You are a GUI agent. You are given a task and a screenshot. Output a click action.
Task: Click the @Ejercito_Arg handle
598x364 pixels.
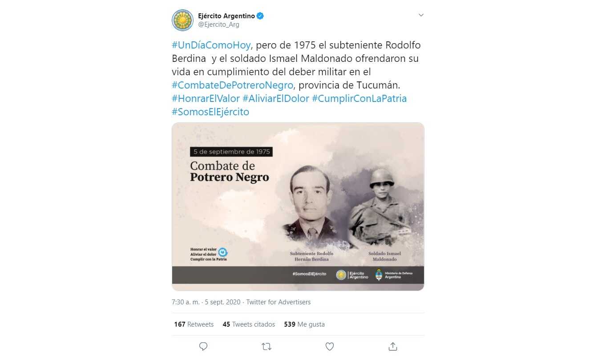click(x=218, y=24)
